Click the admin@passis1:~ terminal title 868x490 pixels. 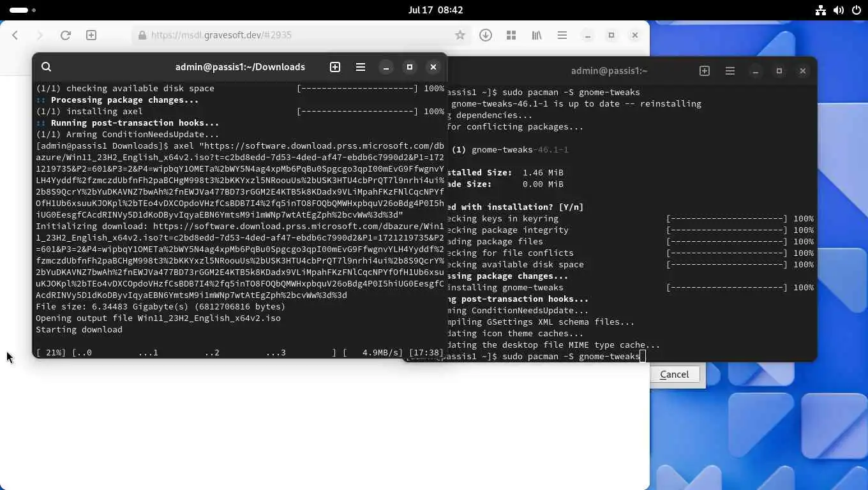pyautogui.click(x=610, y=71)
